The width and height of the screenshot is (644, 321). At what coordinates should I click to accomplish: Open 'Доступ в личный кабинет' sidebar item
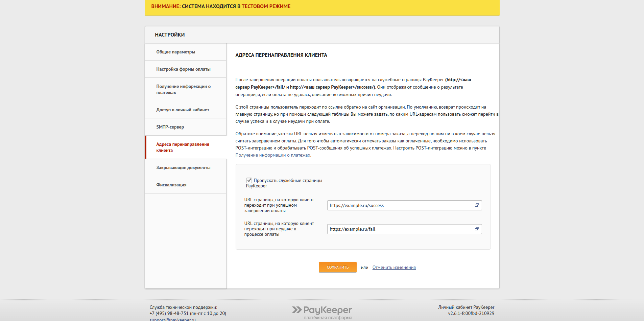point(183,110)
